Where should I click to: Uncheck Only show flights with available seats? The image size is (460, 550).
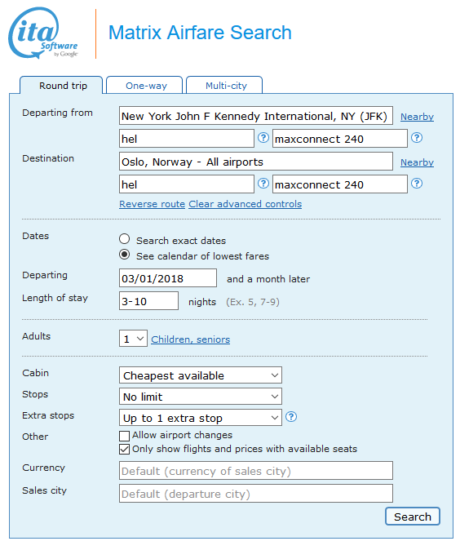pyautogui.click(x=124, y=449)
